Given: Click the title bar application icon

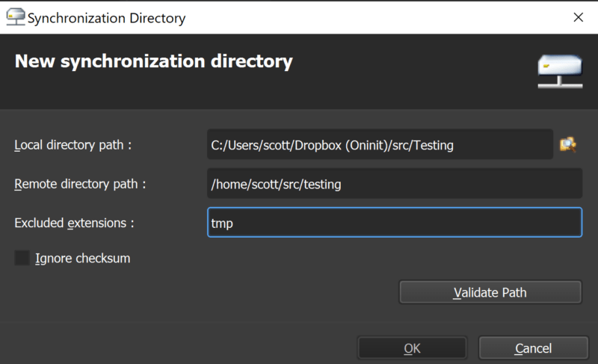Looking at the screenshot, I should [x=15, y=16].
